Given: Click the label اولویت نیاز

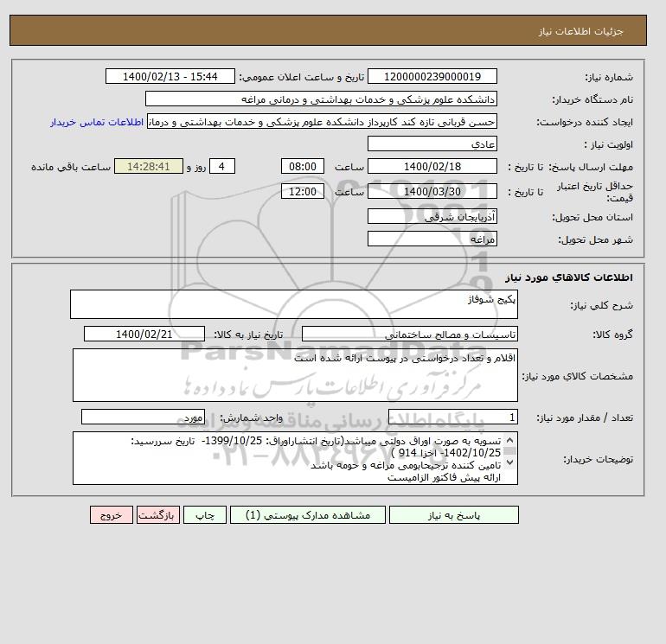Looking at the screenshot, I should [x=609, y=144].
